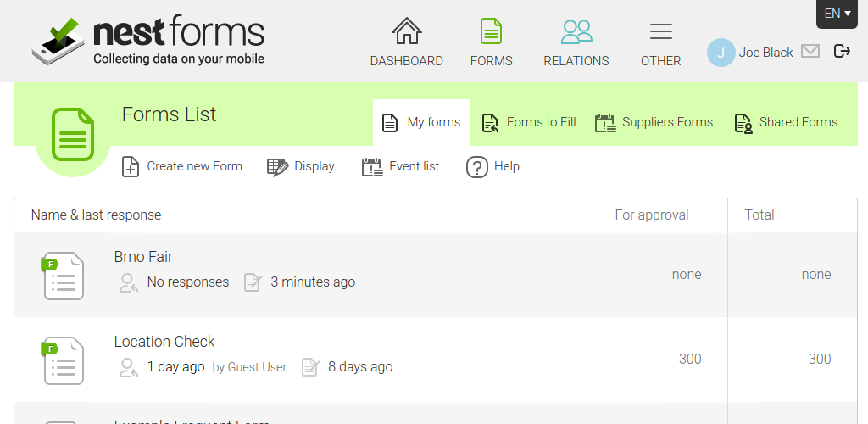Click the RELATIONS label in navigation
This screenshot has height=424, width=868.
[x=576, y=61]
